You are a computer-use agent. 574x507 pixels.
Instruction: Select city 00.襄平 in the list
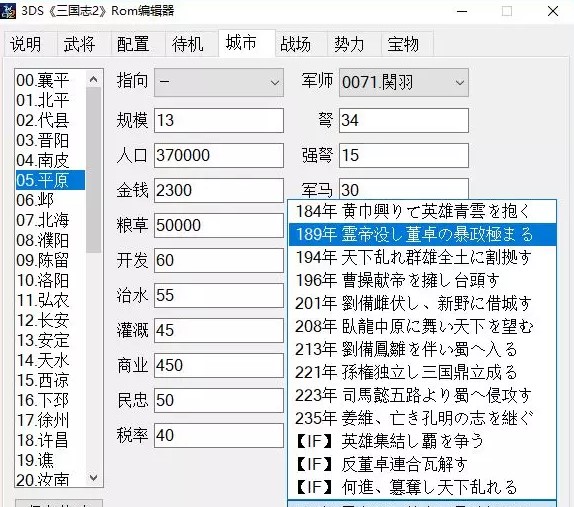(x=50, y=80)
